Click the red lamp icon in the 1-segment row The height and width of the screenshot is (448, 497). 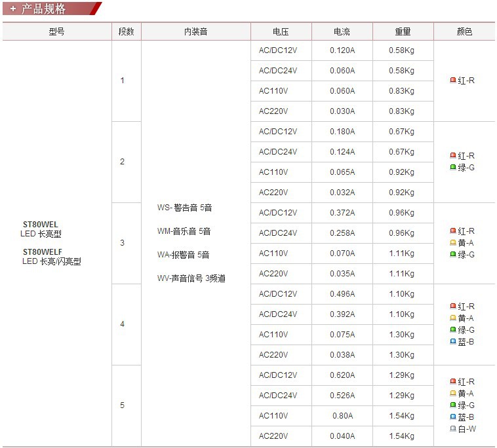point(453,81)
